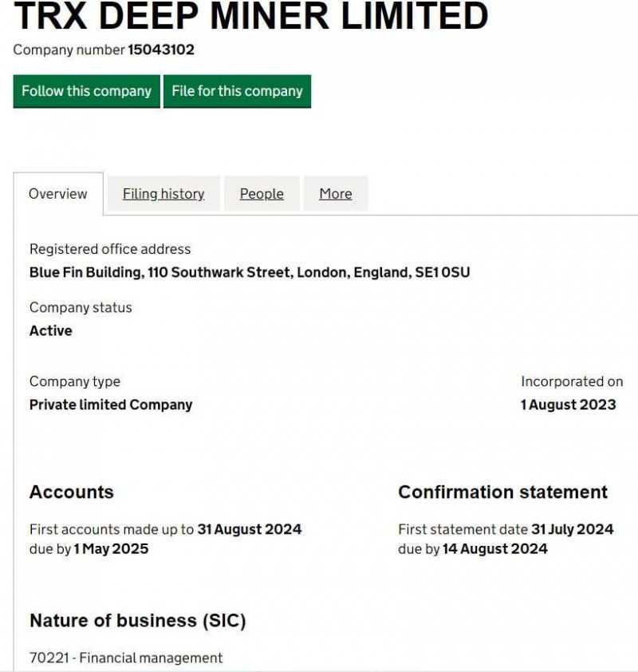Click the Blue Fin Building address text

point(250,272)
